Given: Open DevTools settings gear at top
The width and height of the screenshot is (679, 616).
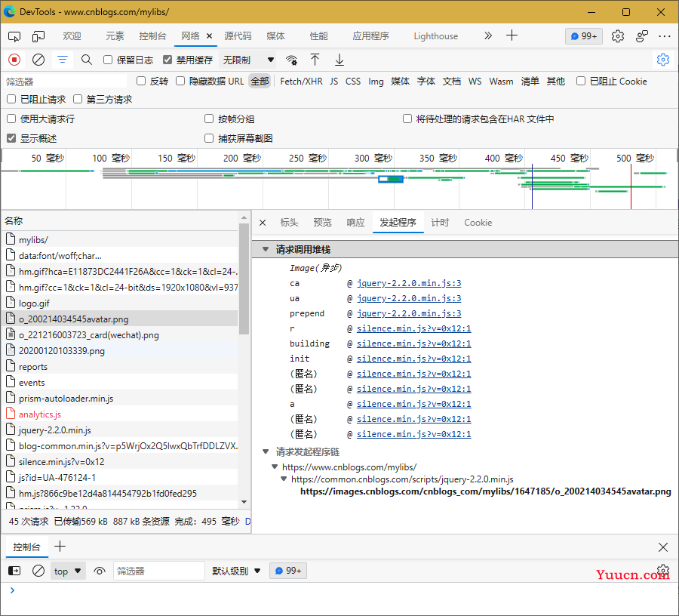Looking at the screenshot, I should click(618, 36).
